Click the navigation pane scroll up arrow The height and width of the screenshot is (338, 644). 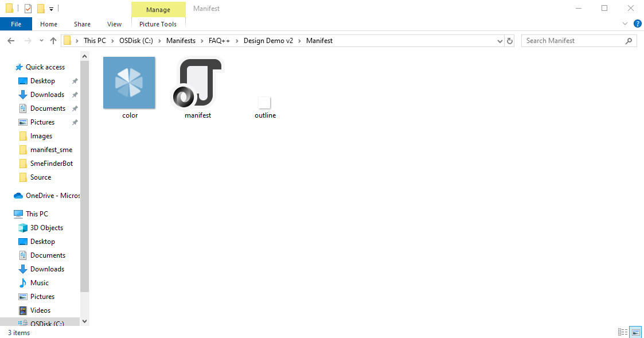click(x=85, y=56)
